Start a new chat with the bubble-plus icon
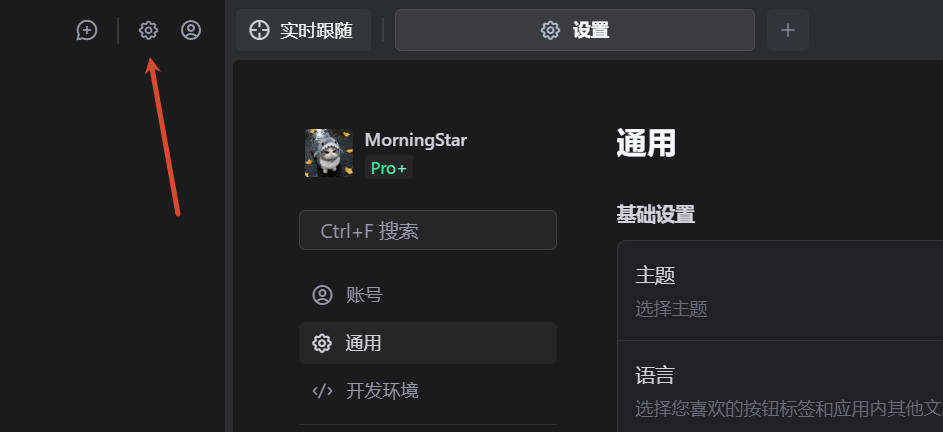The width and height of the screenshot is (943, 432). (x=87, y=30)
